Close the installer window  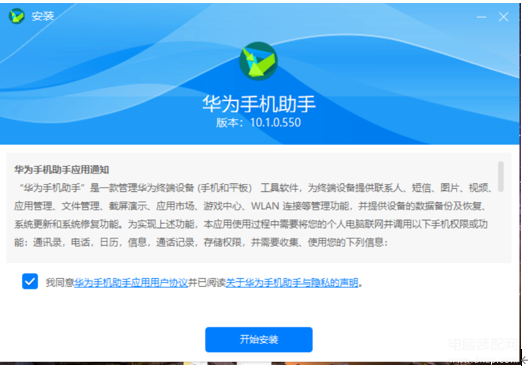point(503,17)
